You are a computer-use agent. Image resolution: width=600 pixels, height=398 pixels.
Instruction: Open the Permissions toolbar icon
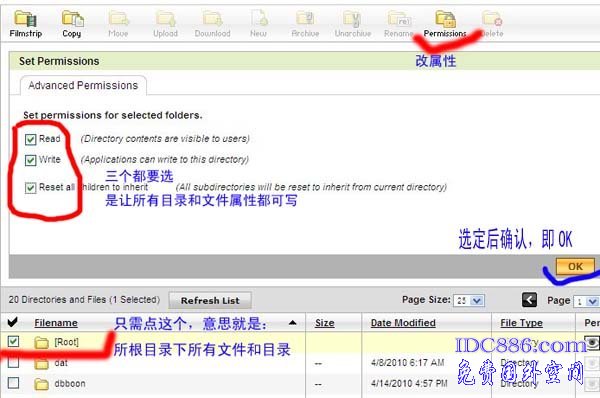point(445,24)
